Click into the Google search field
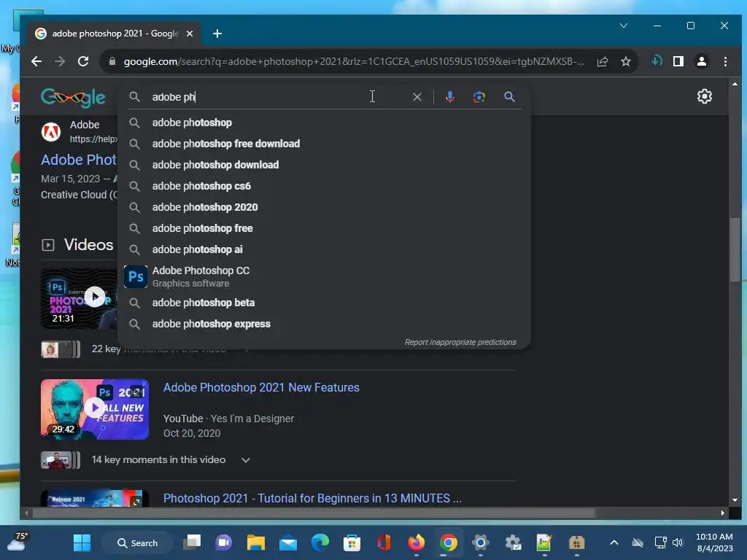The width and height of the screenshot is (747, 560). 279,97
